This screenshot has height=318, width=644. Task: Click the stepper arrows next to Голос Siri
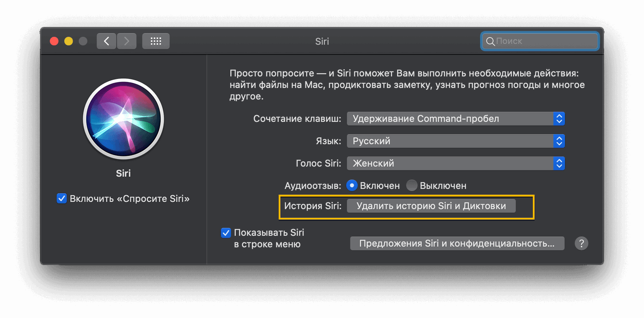pyautogui.click(x=559, y=163)
